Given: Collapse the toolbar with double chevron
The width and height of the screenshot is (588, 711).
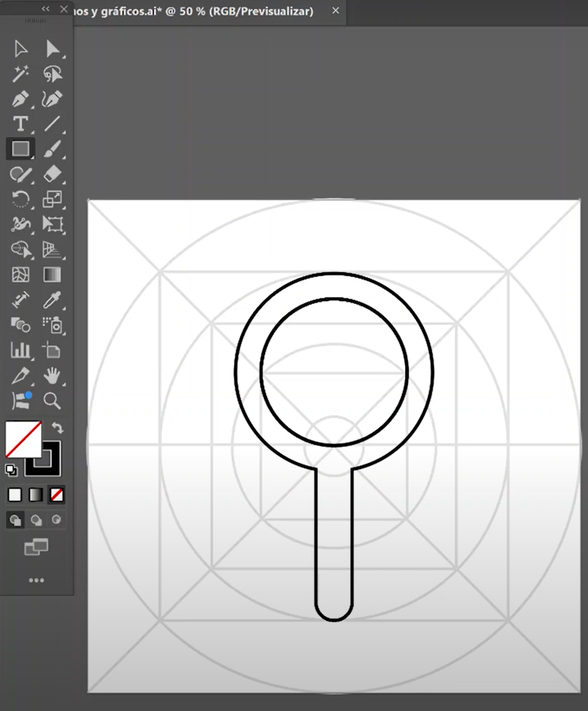Looking at the screenshot, I should pyautogui.click(x=45, y=9).
